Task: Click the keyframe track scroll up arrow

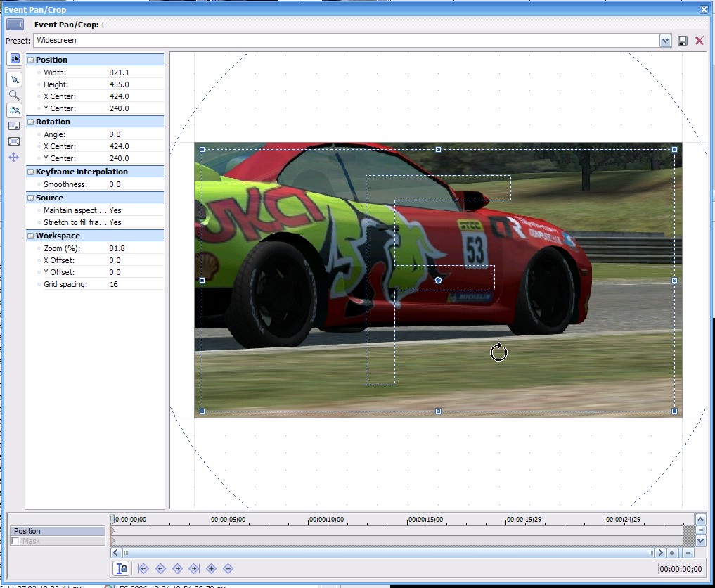Action: click(700, 520)
